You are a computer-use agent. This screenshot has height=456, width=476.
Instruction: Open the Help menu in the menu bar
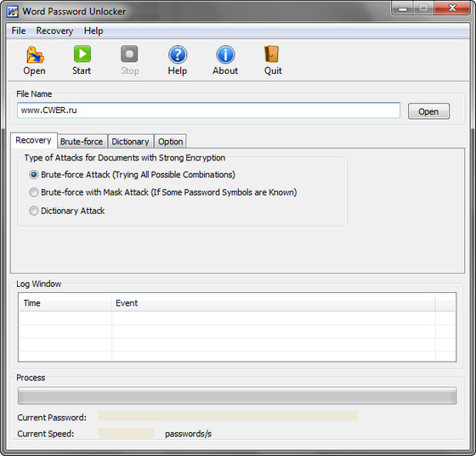pos(93,31)
